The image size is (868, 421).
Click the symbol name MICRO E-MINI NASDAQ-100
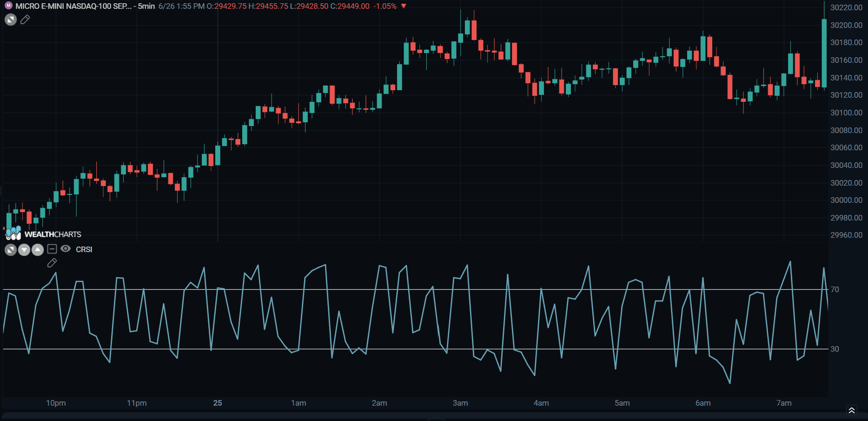[x=73, y=6]
